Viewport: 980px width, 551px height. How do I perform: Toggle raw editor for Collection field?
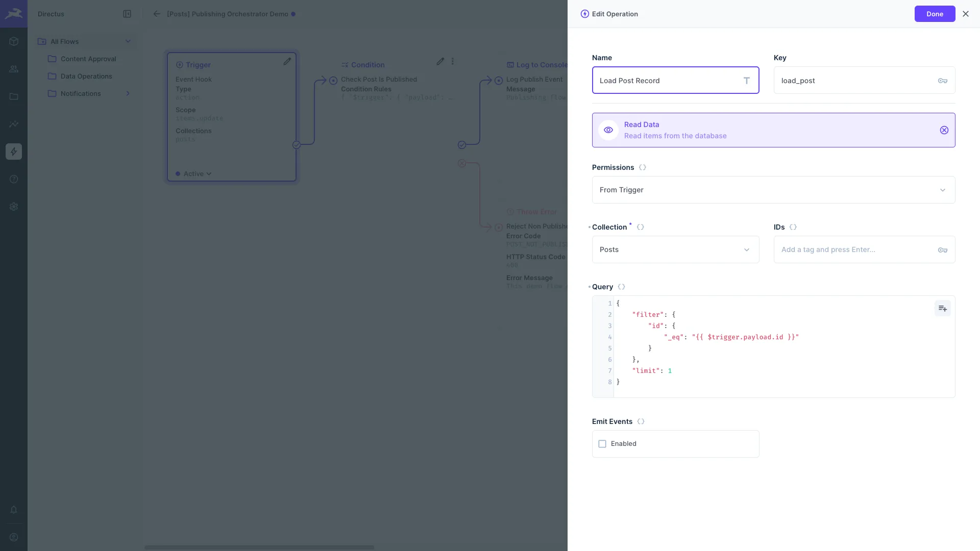[x=641, y=227]
